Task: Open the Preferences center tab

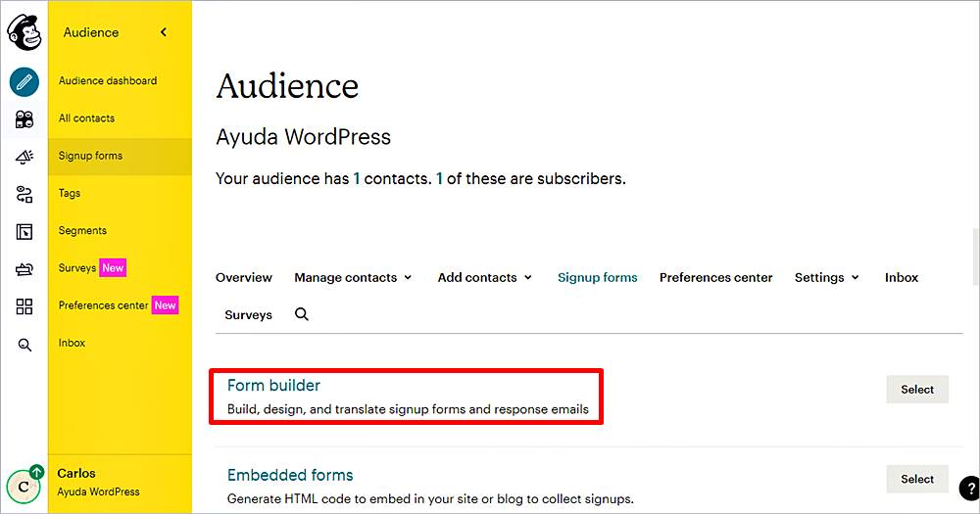Action: point(715,278)
